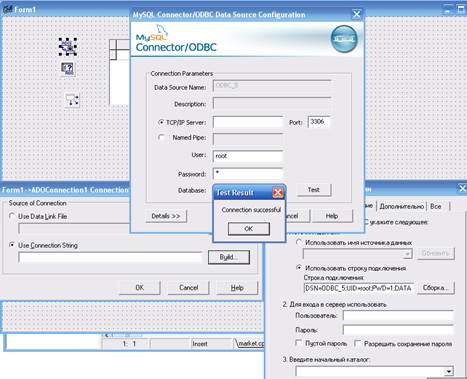Click the Use Connection String text field

pos(110,257)
